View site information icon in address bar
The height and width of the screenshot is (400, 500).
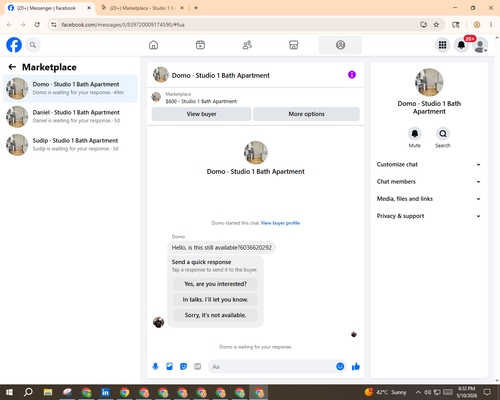pyautogui.click(x=54, y=25)
